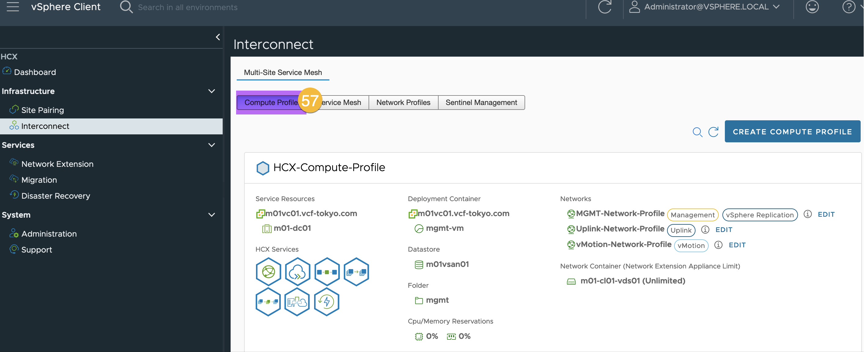Edit the vMotion-Network-Profile
The image size is (868, 352).
point(737,245)
